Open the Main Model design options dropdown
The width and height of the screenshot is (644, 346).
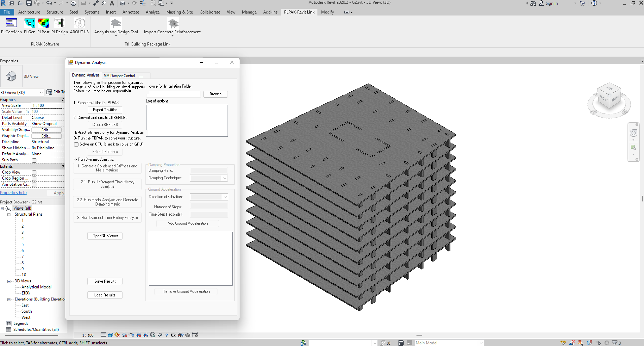(x=449, y=343)
